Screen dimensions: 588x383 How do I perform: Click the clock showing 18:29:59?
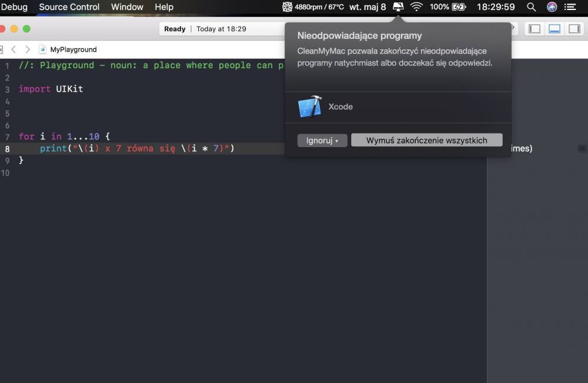[496, 6]
